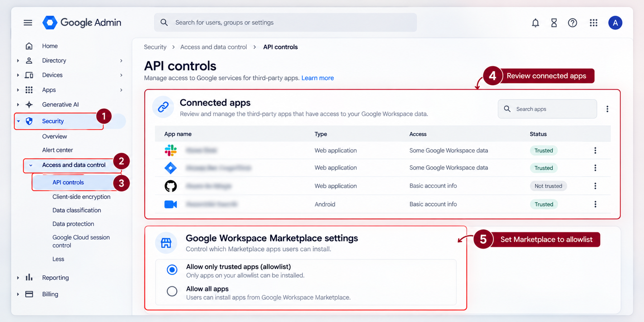
Task: Click the Marketplace storefront icon
Action: pyautogui.click(x=166, y=243)
